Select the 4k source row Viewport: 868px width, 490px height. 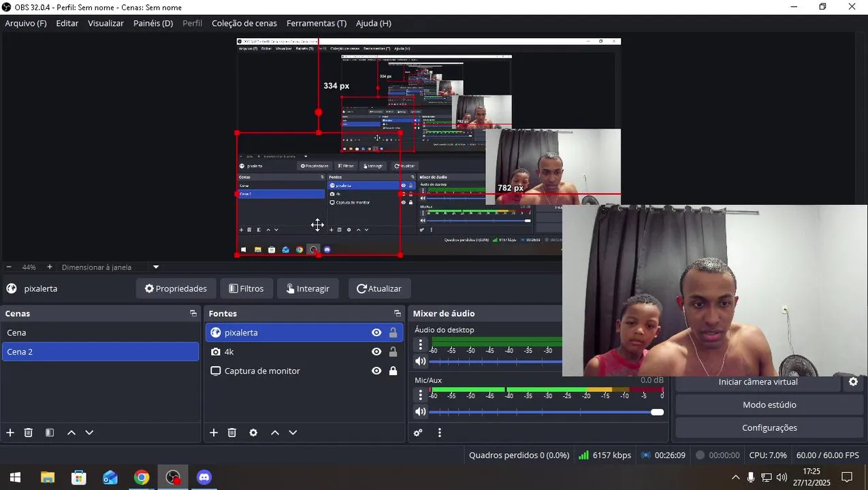click(x=304, y=352)
